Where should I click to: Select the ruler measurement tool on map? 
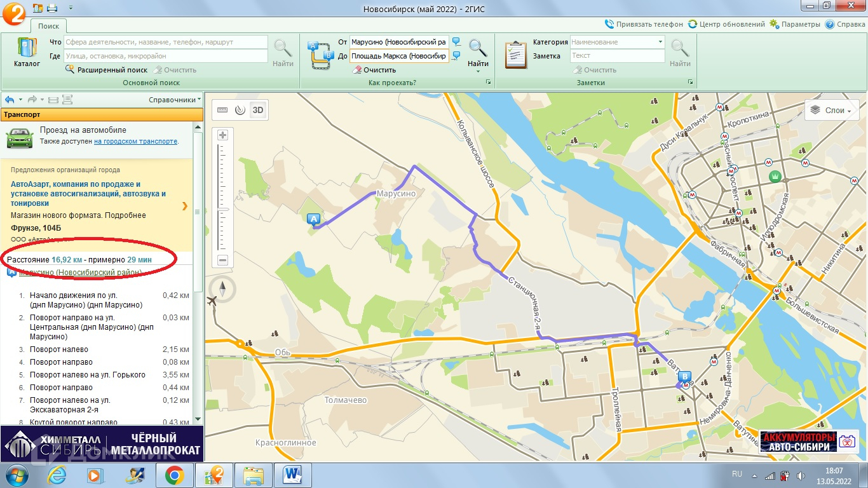[x=222, y=110]
